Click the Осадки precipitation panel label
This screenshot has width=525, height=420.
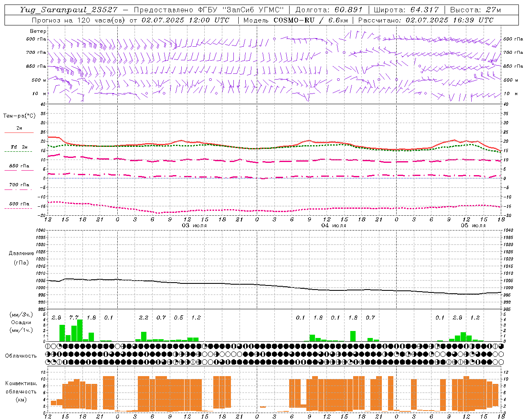coord(21,322)
